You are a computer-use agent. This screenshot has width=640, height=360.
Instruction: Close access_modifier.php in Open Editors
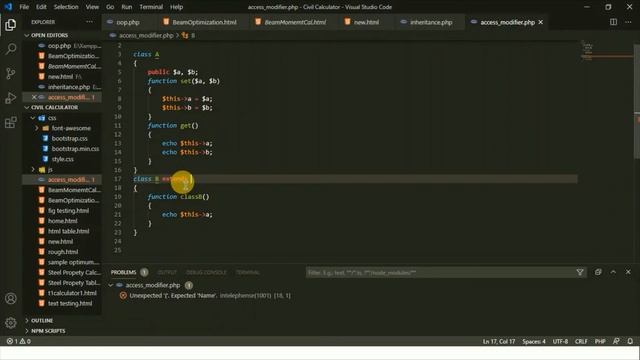coord(34,97)
